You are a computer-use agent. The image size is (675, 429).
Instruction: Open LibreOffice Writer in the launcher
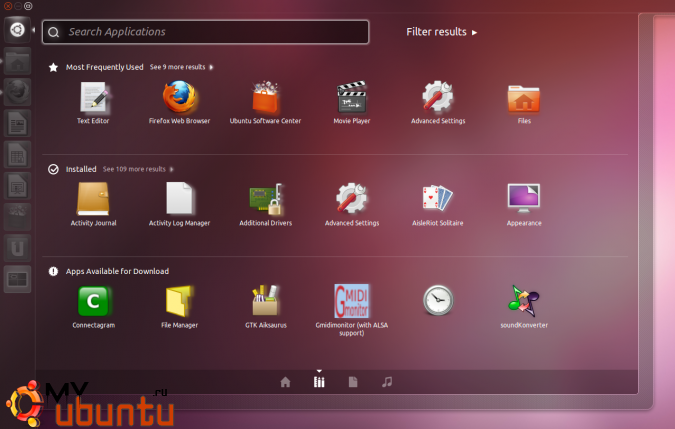point(17,123)
